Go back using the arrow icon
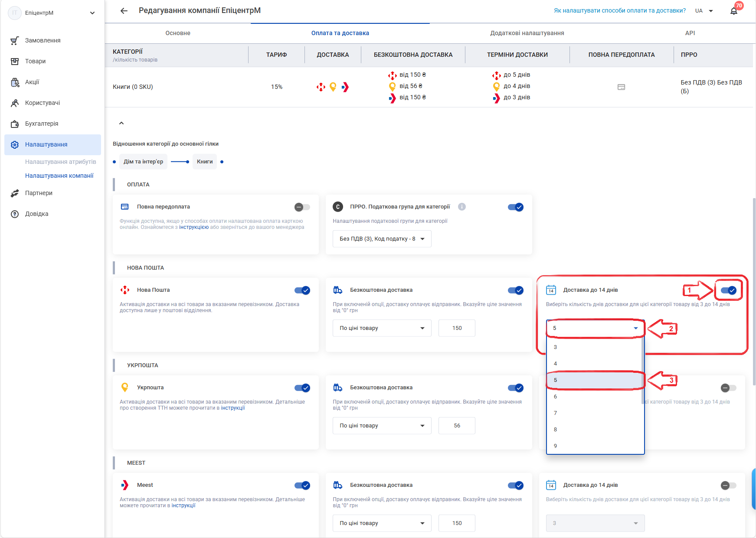This screenshot has width=756, height=538. pos(124,11)
